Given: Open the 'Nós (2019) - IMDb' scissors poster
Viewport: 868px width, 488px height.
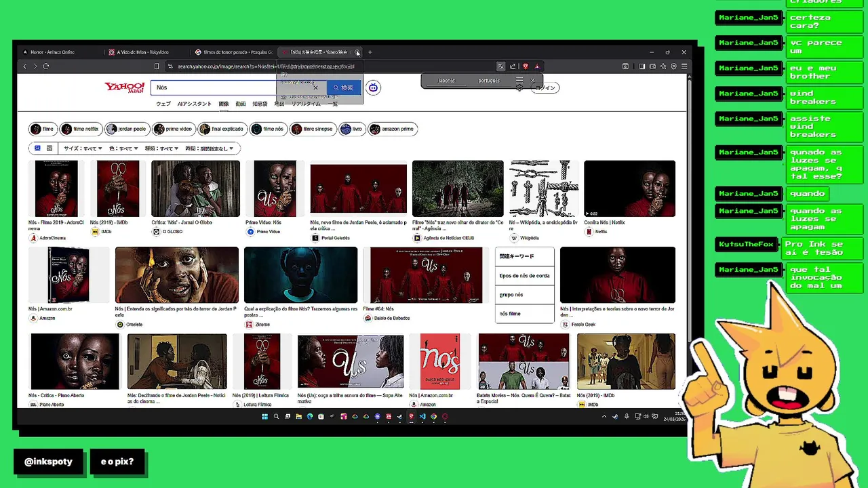Looking at the screenshot, I should click(x=118, y=188).
